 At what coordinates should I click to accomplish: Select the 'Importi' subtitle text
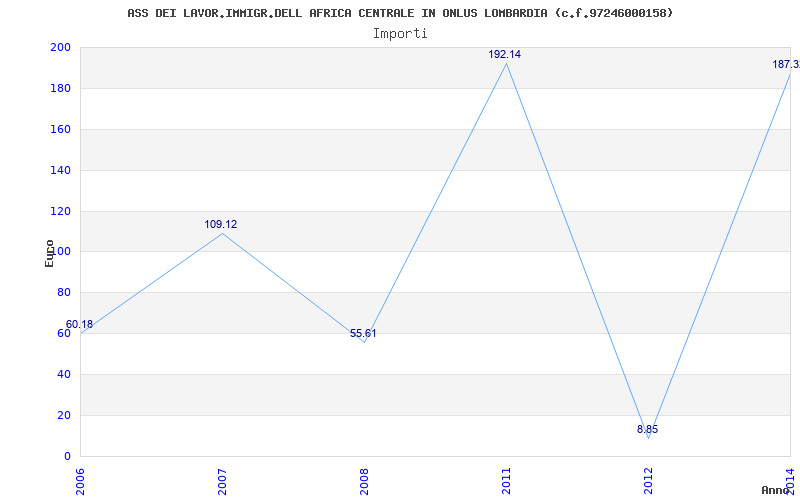click(400, 34)
